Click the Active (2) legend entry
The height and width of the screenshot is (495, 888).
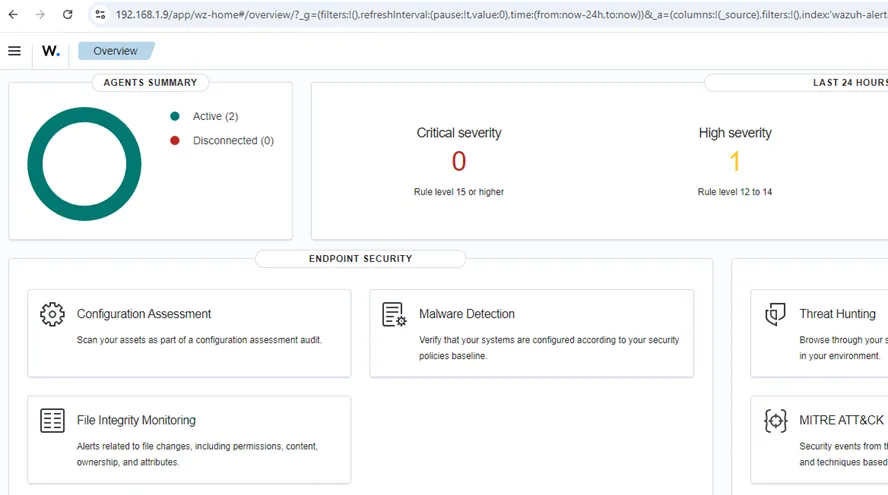click(215, 116)
